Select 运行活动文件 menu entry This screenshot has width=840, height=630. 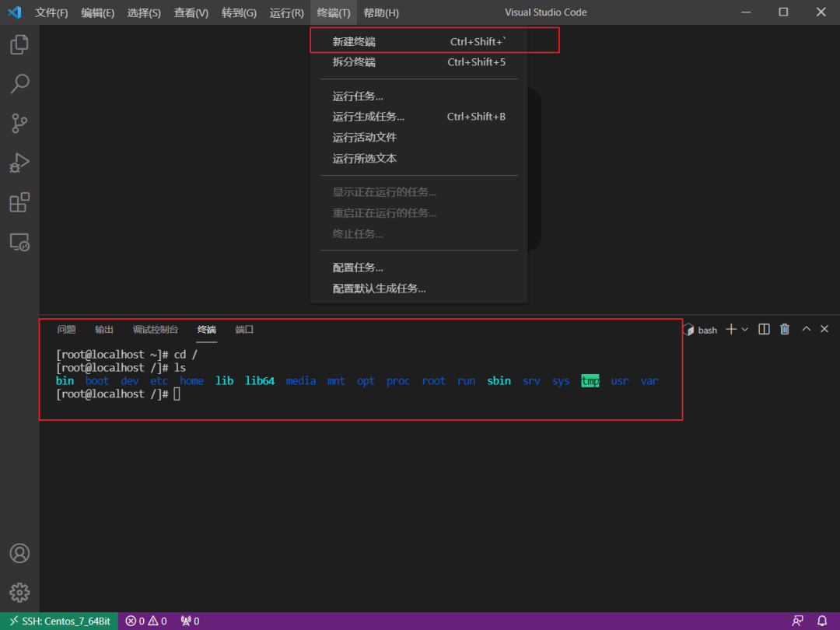pyautogui.click(x=419, y=138)
